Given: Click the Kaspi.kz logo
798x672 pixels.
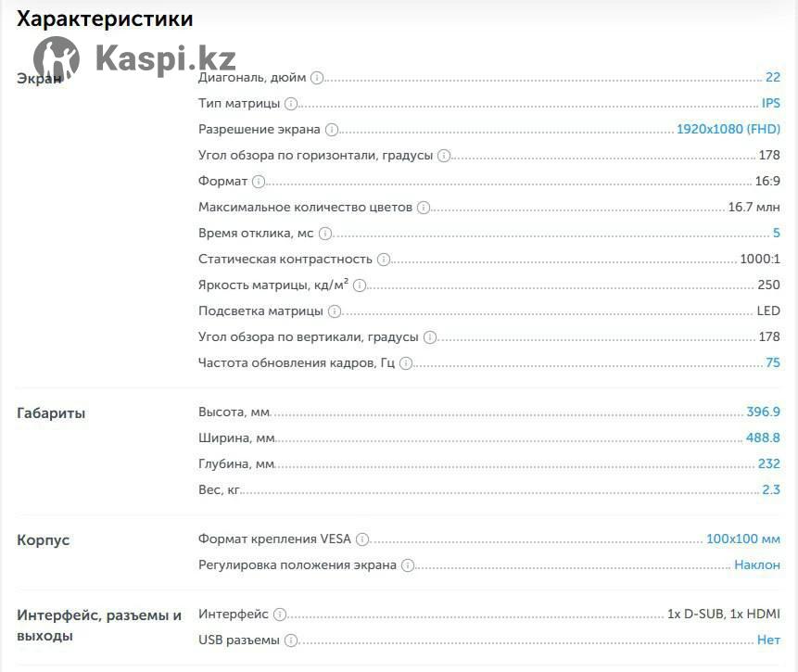Looking at the screenshot, I should (134, 58).
